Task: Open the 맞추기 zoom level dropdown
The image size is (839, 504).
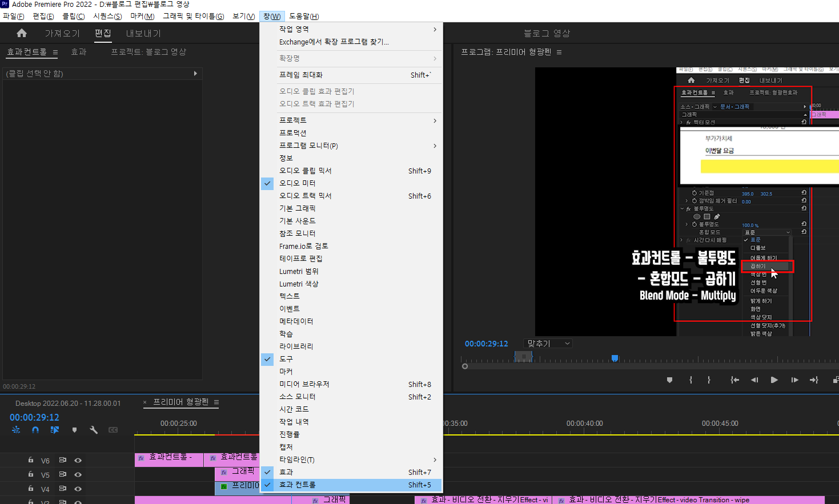Action: tap(548, 344)
